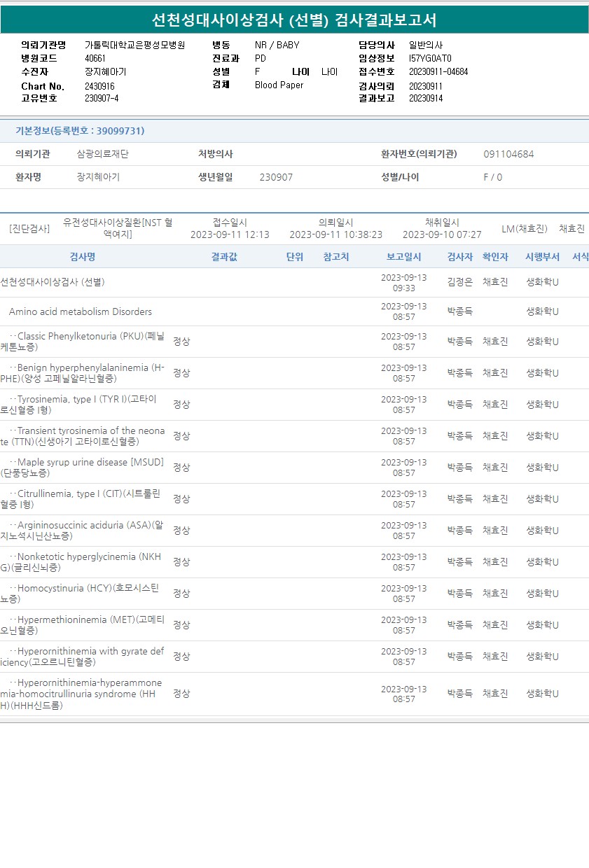
Task: Sort by the 보고일시 column header
Action: 404,257
